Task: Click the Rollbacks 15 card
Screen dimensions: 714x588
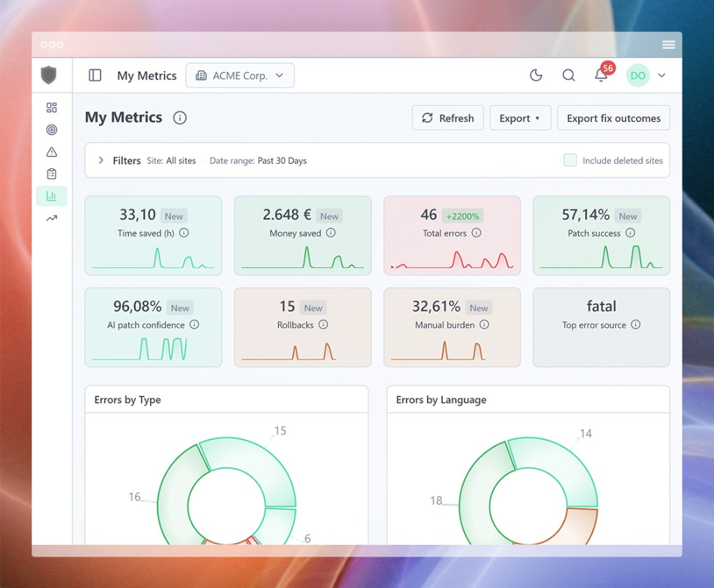Action: 303,327
